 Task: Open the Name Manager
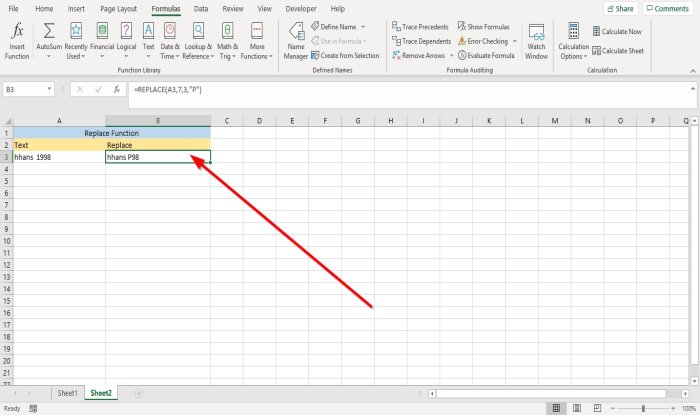pyautogui.click(x=296, y=41)
